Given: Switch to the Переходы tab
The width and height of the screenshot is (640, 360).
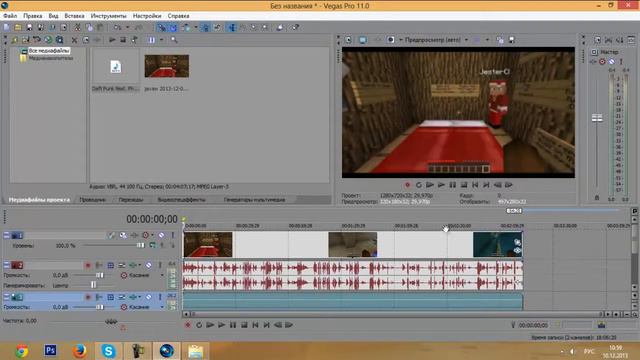Looking at the screenshot, I should 131,200.
